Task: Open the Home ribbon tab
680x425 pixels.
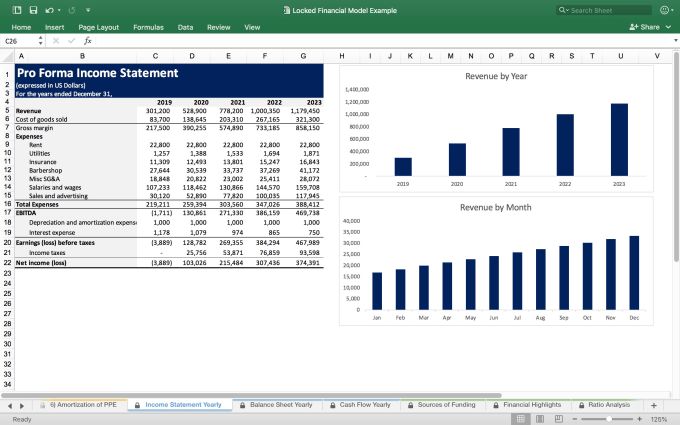Action: 21,27
